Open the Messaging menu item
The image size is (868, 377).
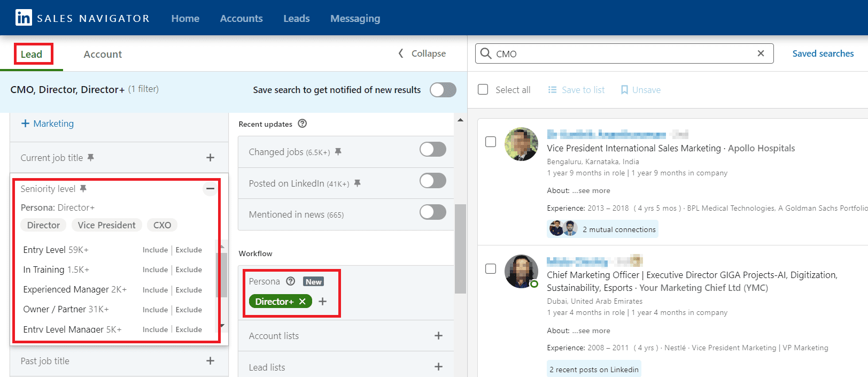355,18
